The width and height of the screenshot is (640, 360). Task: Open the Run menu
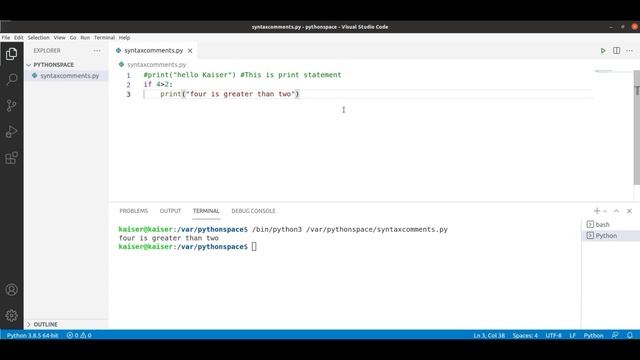[85, 38]
